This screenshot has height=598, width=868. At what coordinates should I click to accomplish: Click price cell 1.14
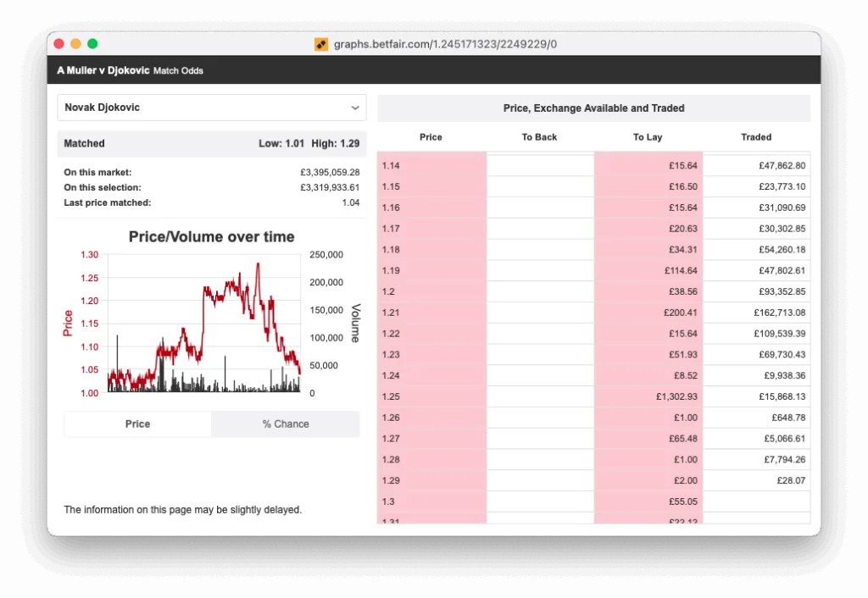pos(431,165)
